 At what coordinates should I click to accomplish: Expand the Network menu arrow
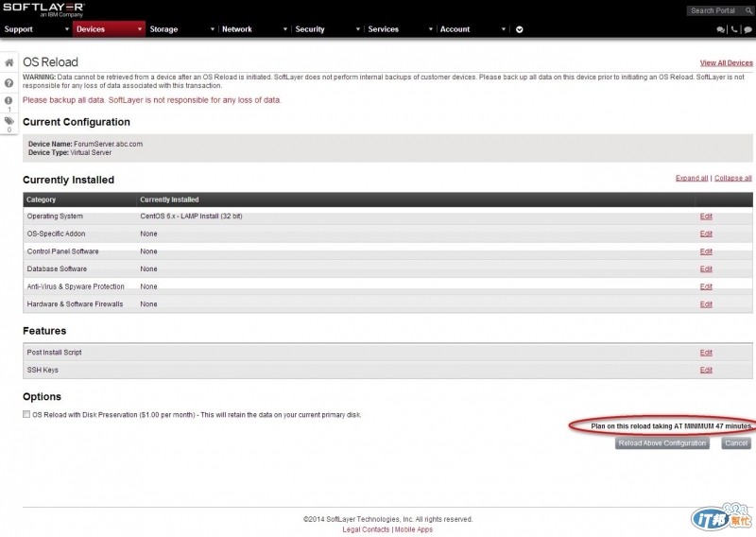(x=285, y=29)
